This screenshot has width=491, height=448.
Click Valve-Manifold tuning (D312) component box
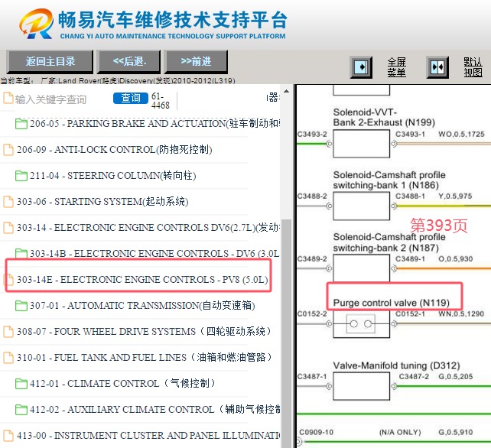pos(361,386)
